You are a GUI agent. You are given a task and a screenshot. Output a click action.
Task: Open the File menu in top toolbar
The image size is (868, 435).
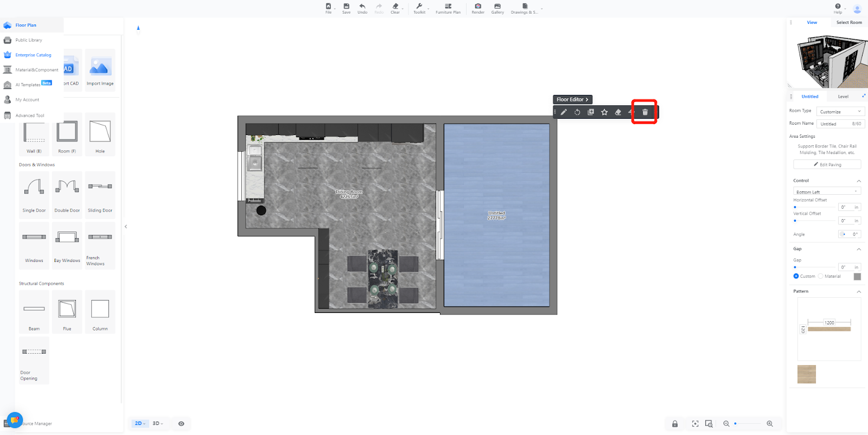click(328, 8)
